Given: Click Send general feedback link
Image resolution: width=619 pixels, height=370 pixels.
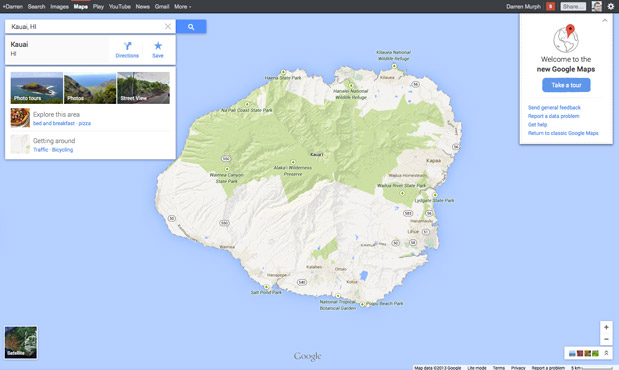Looking at the screenshot, I should pos(554,107).
